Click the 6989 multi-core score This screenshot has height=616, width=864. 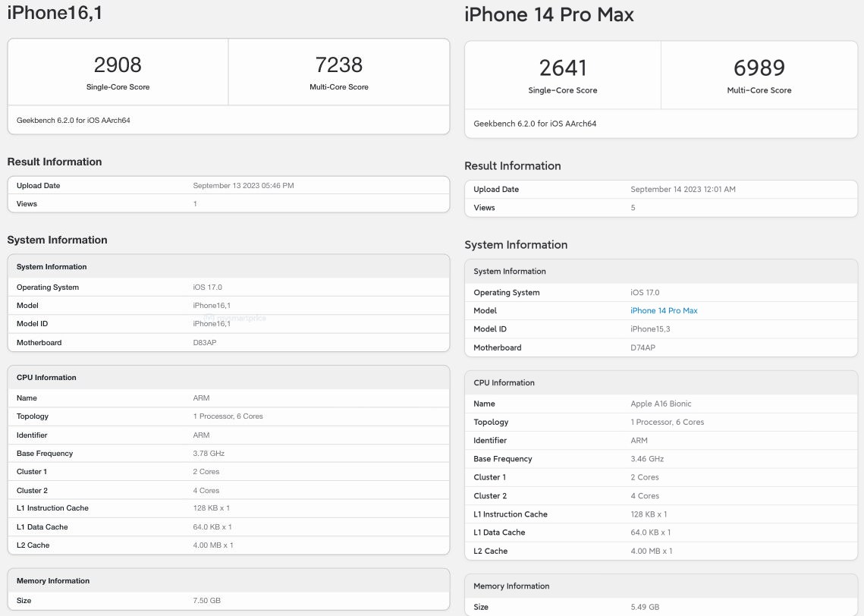tap(759, 68)
